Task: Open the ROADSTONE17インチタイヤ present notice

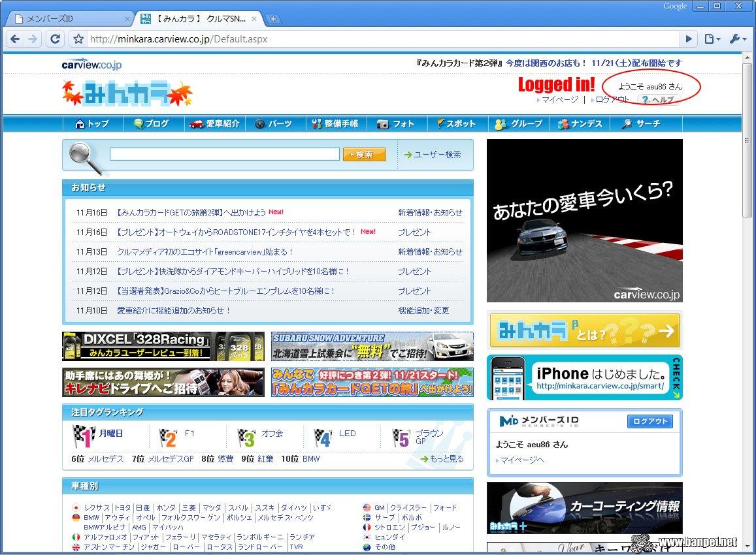Action: tap(237, 232)
